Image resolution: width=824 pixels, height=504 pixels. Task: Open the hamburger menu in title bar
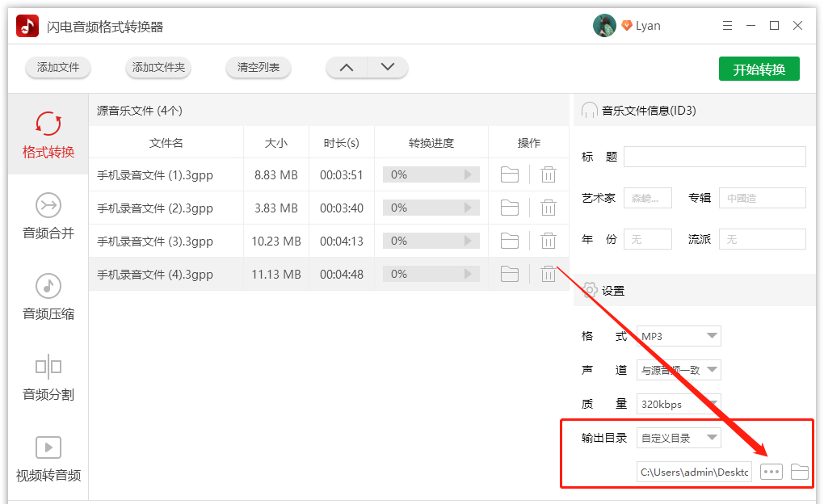(x=726, y=25)
